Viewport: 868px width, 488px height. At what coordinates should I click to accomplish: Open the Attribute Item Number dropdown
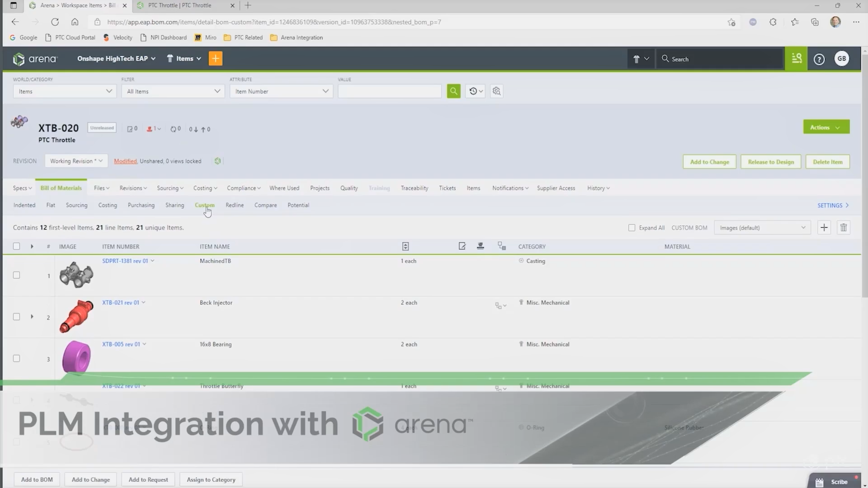(x=281, y=91)
